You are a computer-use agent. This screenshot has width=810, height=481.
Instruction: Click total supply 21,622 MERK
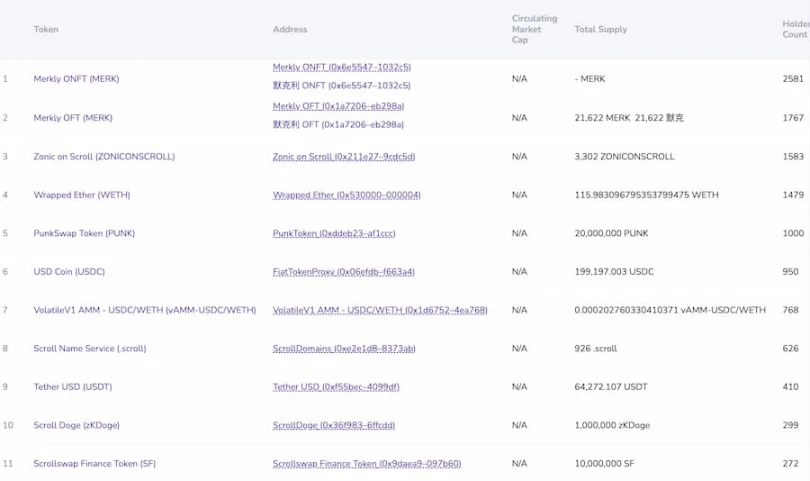click(602, 118)
